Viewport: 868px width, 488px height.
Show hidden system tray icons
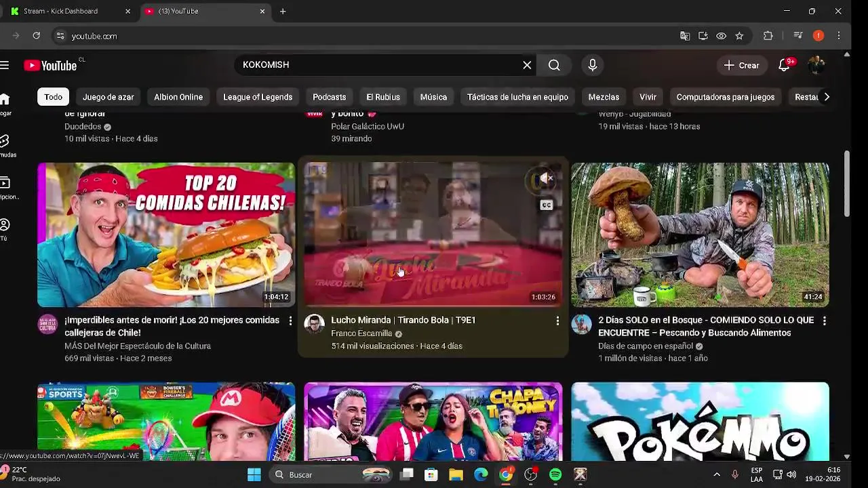[x=717, y=474]
